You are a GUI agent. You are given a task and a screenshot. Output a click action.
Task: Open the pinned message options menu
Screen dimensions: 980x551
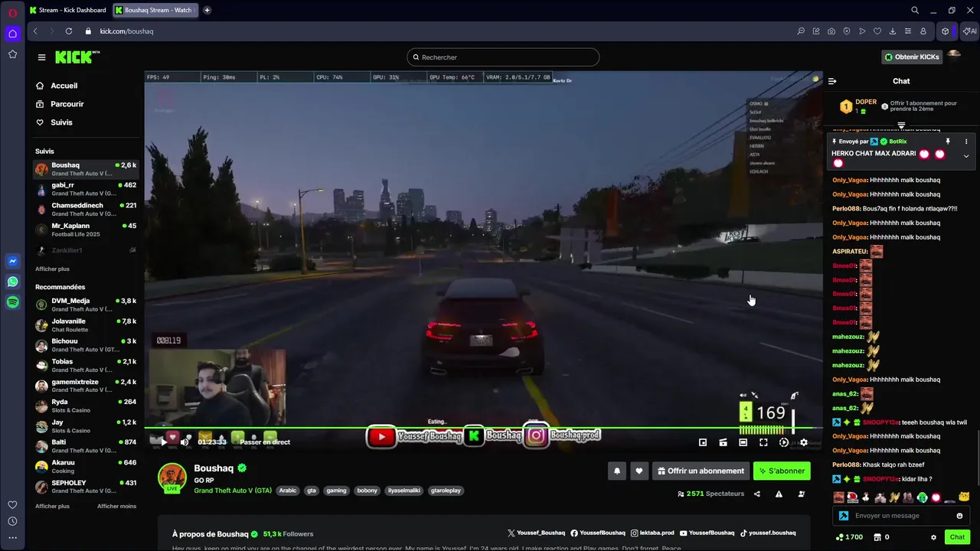[966, 142]
